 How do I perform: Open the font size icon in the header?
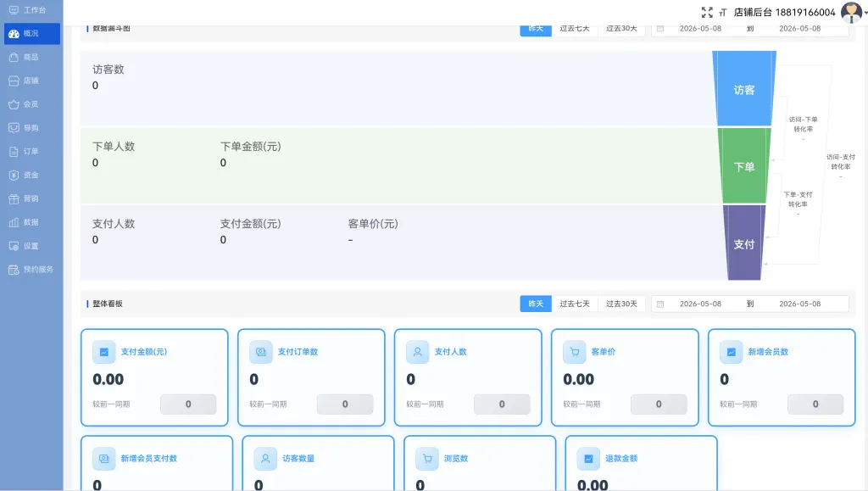click(723, 12)
